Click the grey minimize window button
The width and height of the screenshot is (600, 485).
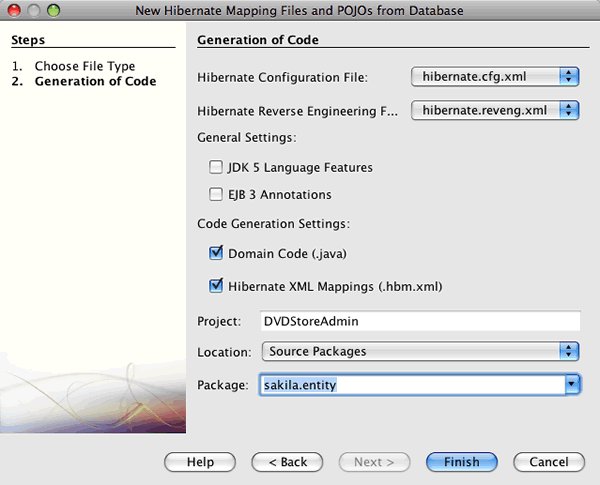pyautogui.click(x=34, y=10)
